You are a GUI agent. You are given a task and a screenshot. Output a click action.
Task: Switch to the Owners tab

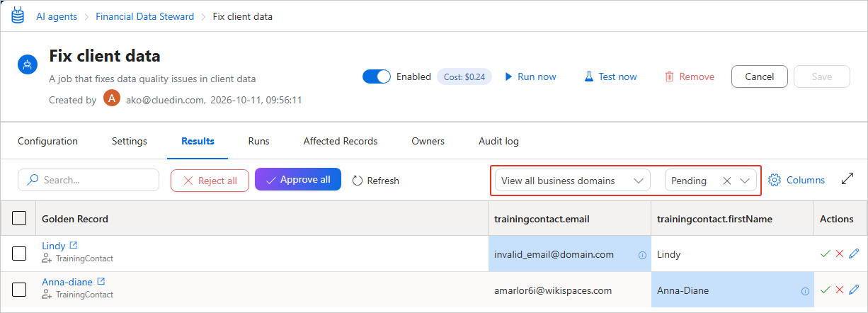click(428, 141)
